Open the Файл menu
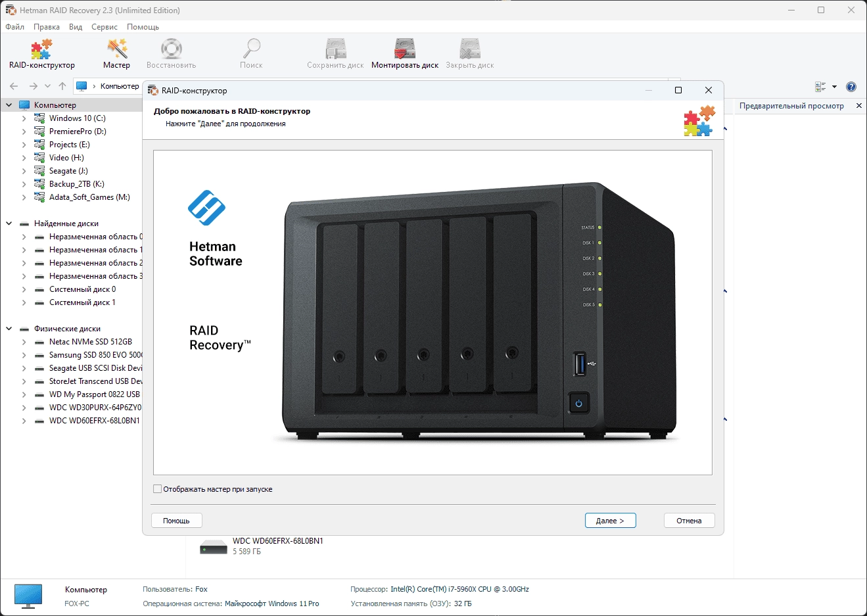867x616 pixels. tap(15, 27)
